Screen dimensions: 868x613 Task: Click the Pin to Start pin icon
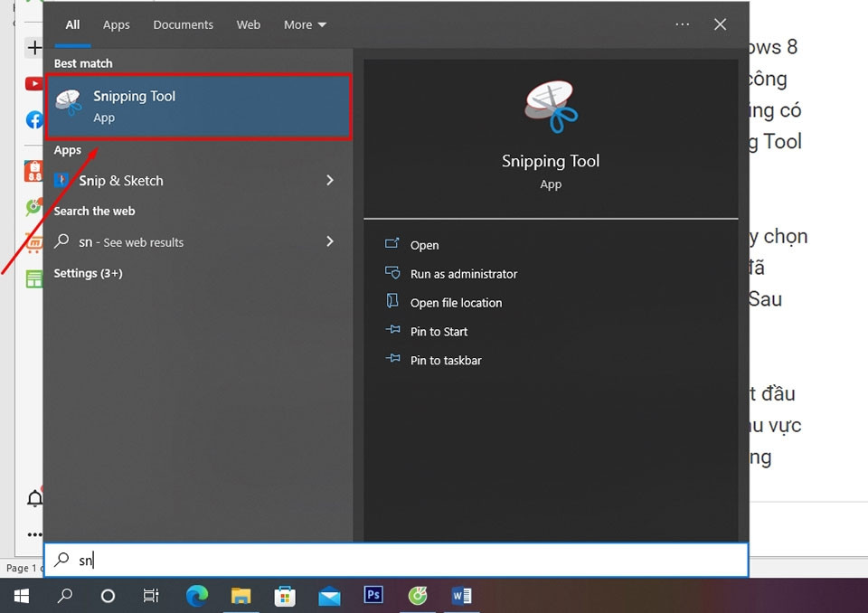click(392, 329)
